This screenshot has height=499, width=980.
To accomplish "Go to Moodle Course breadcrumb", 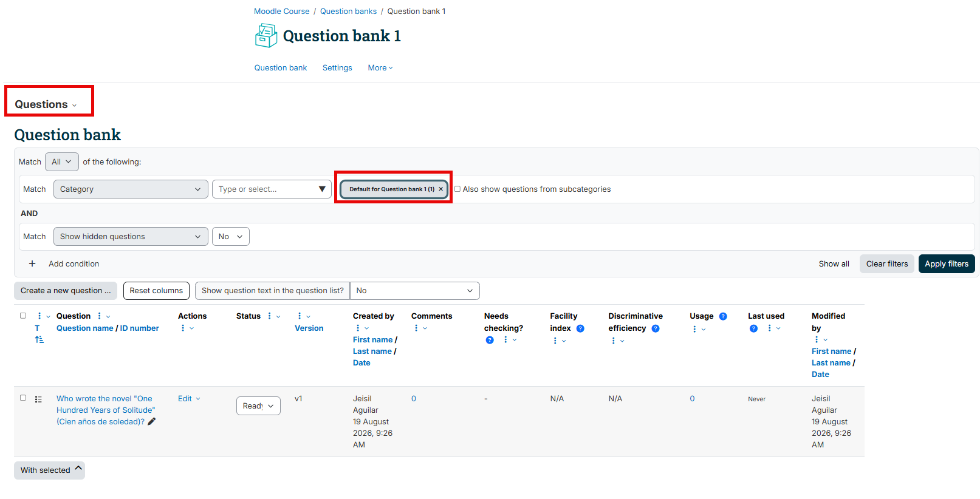I will (282, 12).
